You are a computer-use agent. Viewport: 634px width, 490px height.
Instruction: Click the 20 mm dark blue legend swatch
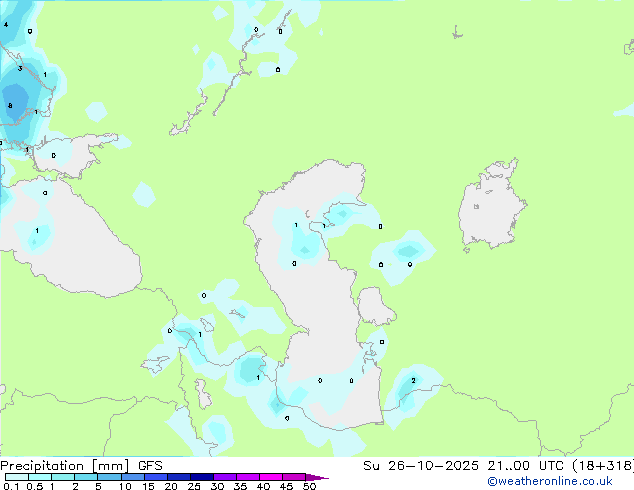[x=179, y=477]
